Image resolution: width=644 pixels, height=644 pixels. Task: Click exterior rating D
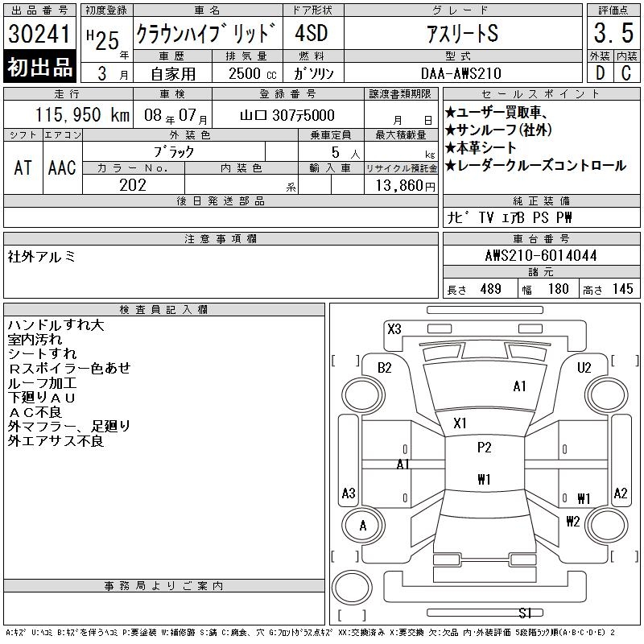pos(600,73)
